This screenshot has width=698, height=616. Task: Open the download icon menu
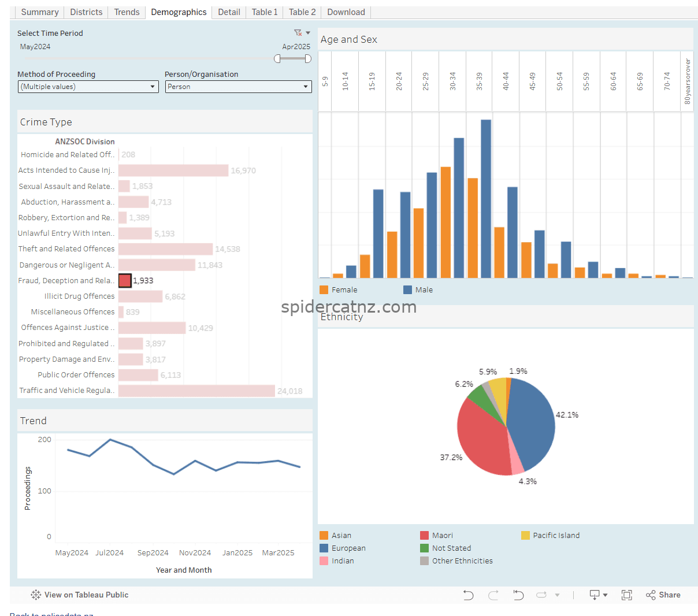(597, 595)
